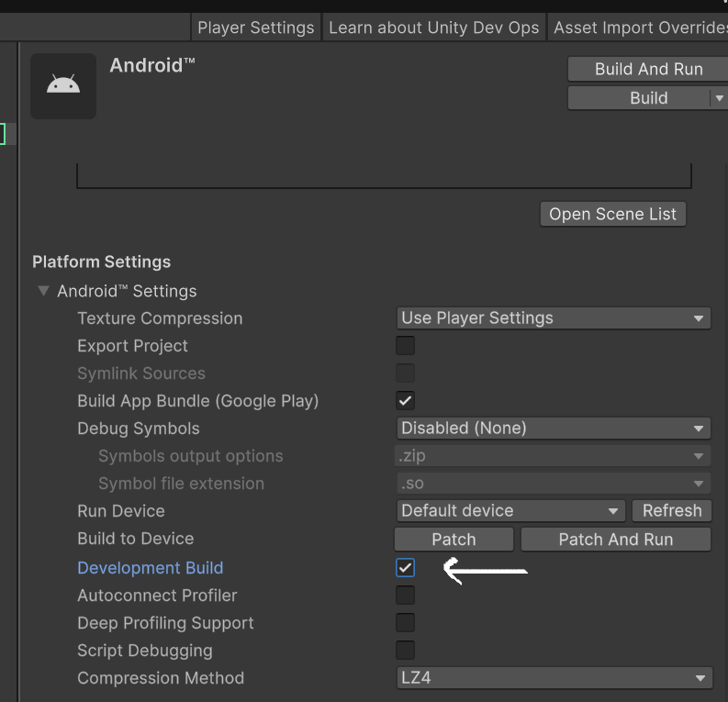Image resolution: width=728 pixels, height=702 pixels.
Task: Open Symbol file extension dropdown
Action: (x=554, y=484)
